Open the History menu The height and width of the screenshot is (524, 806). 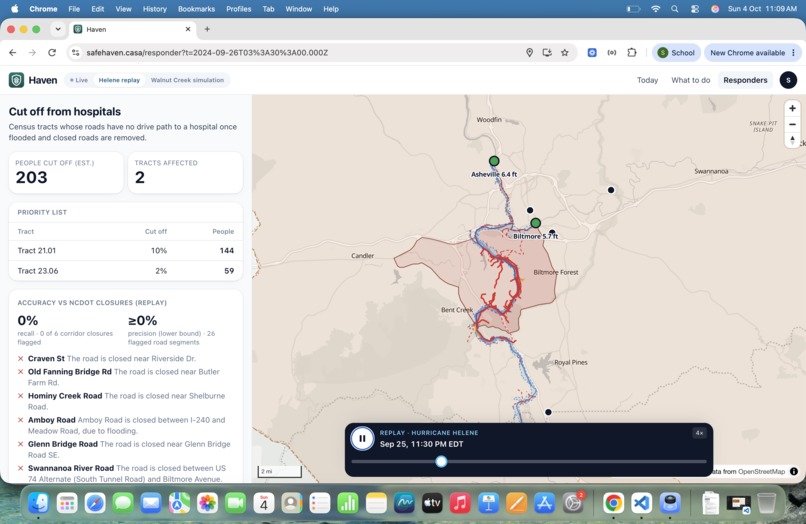[155, 9]
